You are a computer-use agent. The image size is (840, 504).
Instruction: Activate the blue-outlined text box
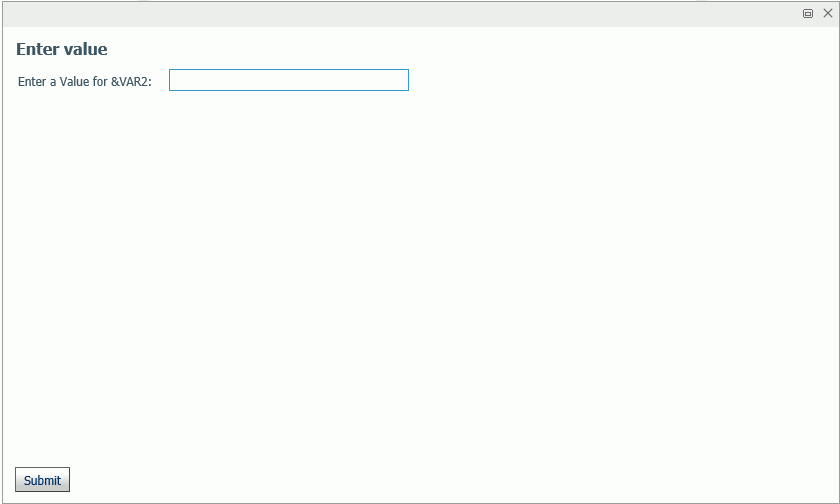[x=289, y=80]
